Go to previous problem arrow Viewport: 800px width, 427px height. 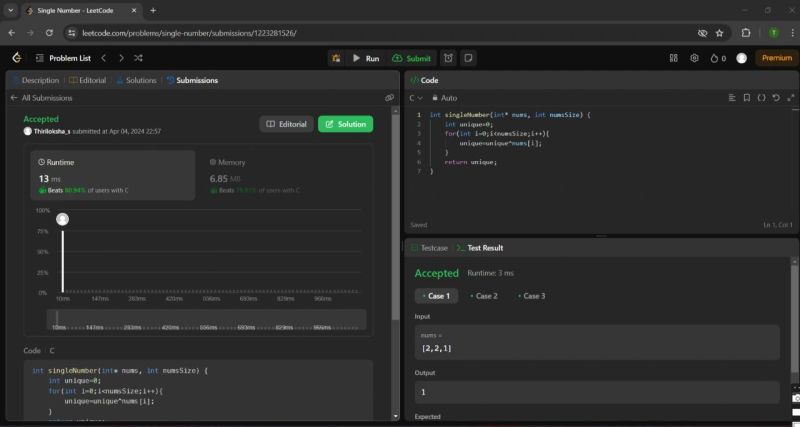pyautogui.click(x=104, y=58)
